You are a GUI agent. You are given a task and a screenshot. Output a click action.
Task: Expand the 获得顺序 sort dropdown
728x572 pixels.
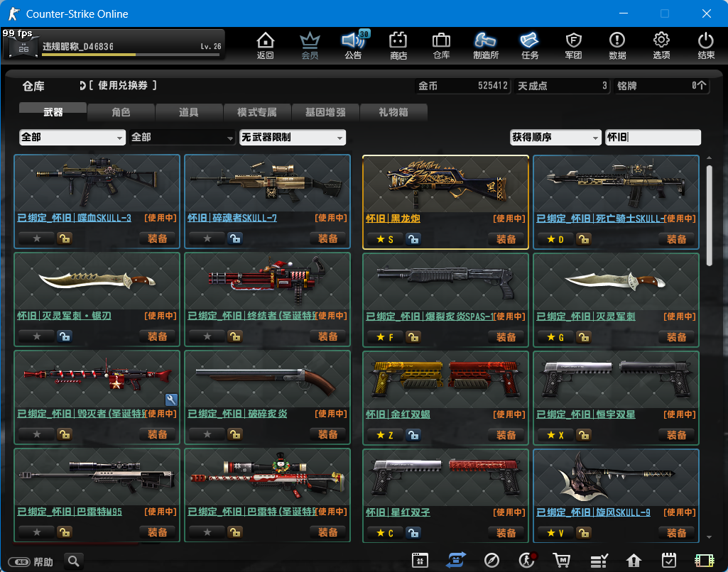click(555, 137)
